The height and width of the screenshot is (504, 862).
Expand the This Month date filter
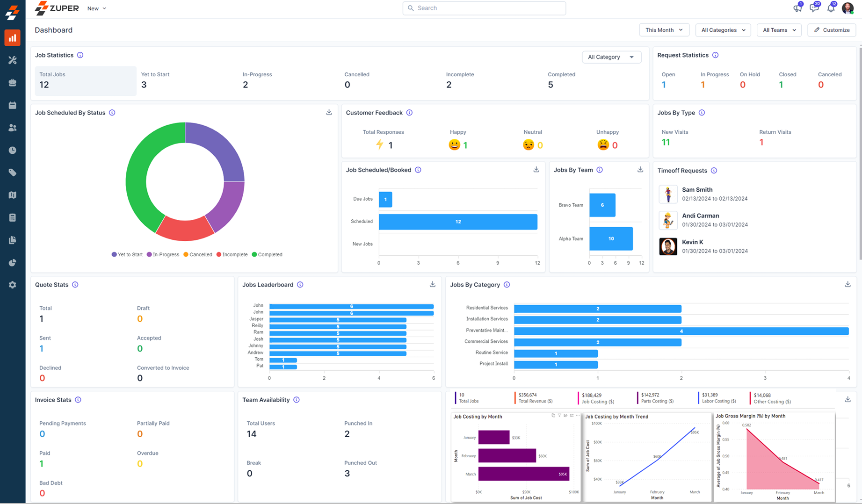coord(664,30)
